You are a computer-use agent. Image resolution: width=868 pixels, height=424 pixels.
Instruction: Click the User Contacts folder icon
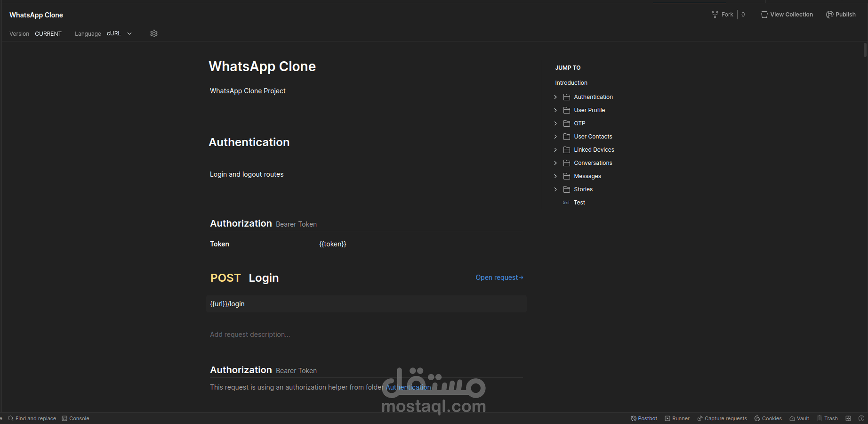pyautogui.click(x=567, y=137)
